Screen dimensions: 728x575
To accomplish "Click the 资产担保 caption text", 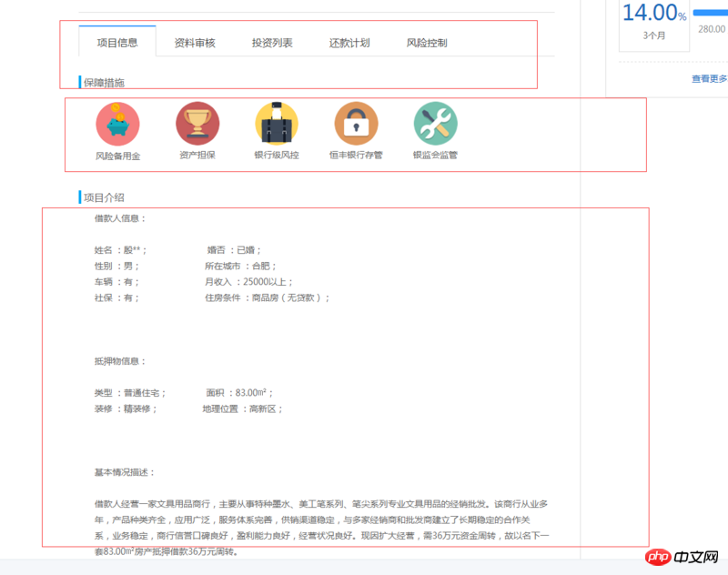I will point(197,155).
